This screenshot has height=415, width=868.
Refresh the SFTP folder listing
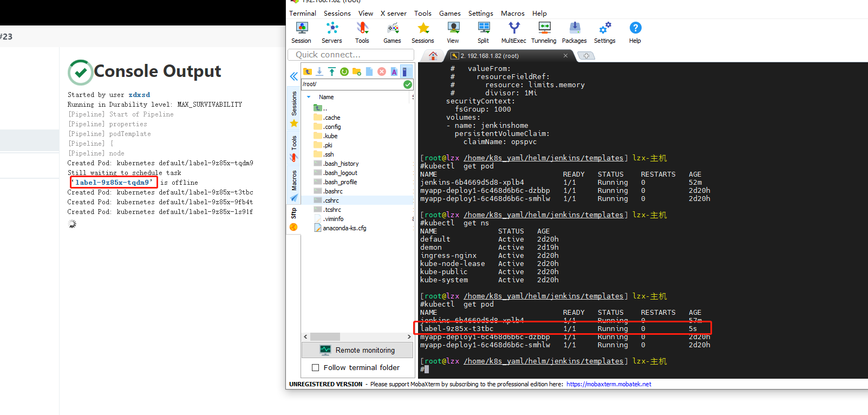pyautogui.click(x=344, y=72)
